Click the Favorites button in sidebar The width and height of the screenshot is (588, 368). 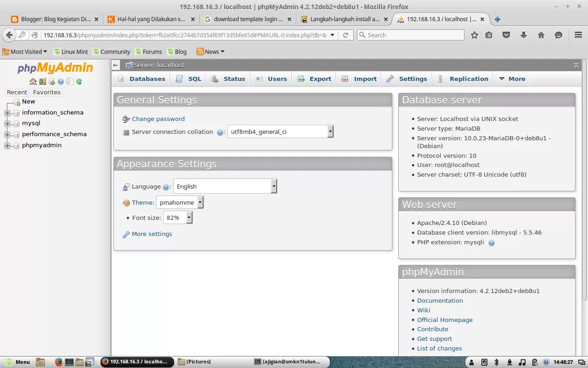click(46, 92)
